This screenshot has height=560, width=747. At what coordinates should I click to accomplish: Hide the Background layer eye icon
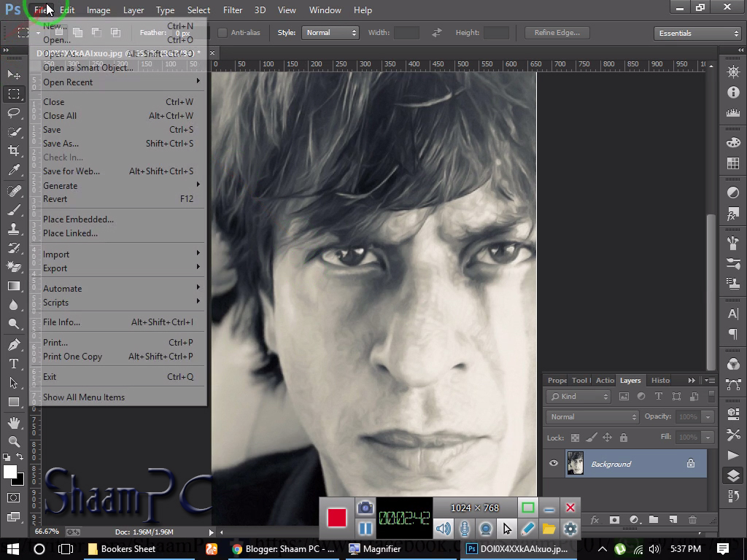554,463
